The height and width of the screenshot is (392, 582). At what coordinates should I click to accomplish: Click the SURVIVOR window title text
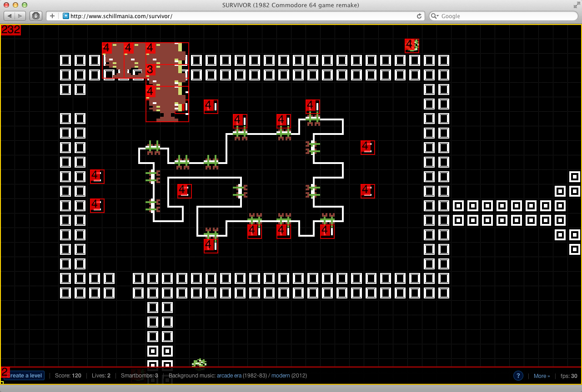click(291, 5)
